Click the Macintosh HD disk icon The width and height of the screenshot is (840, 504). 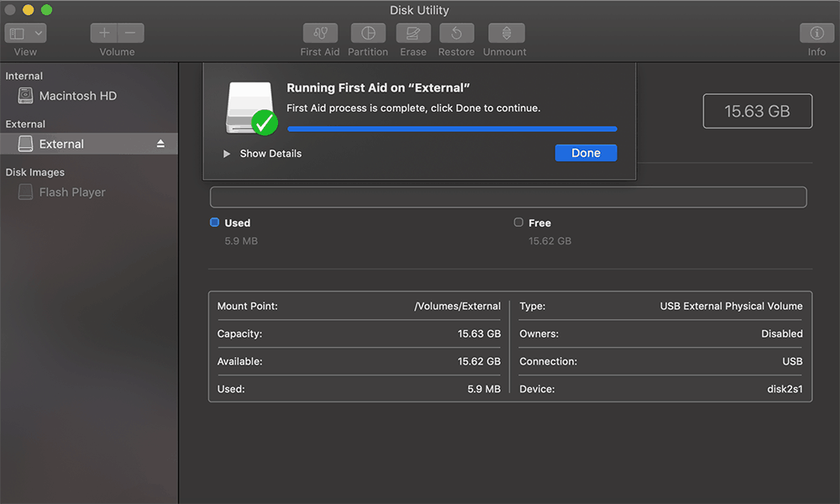25,96
